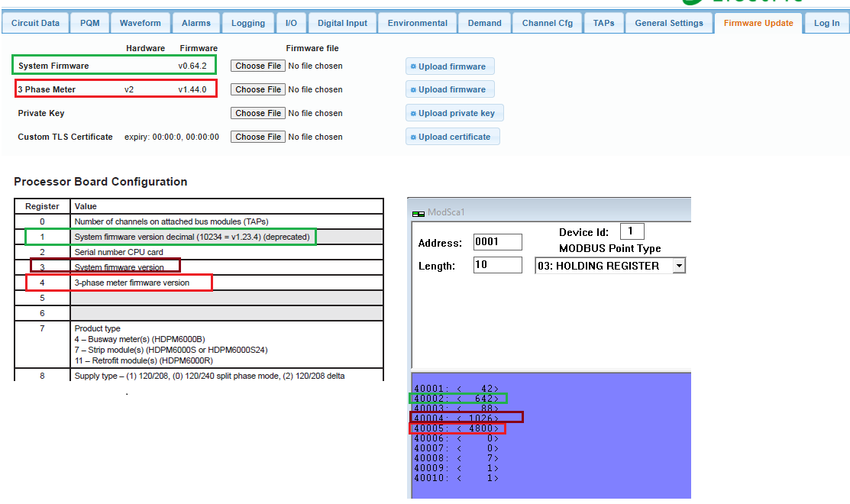The image size is (850, 504).
Task: Click register 40005 value 4800
Action: 482,428
